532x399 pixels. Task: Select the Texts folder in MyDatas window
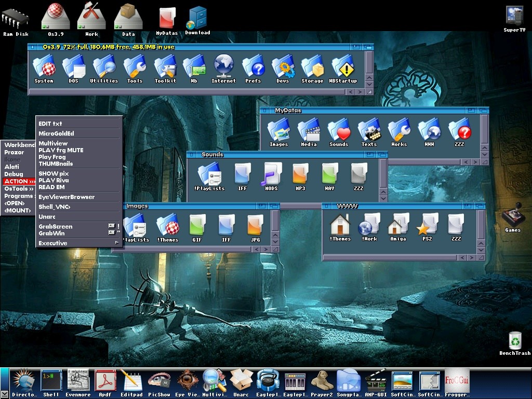[x=369, y=132]
